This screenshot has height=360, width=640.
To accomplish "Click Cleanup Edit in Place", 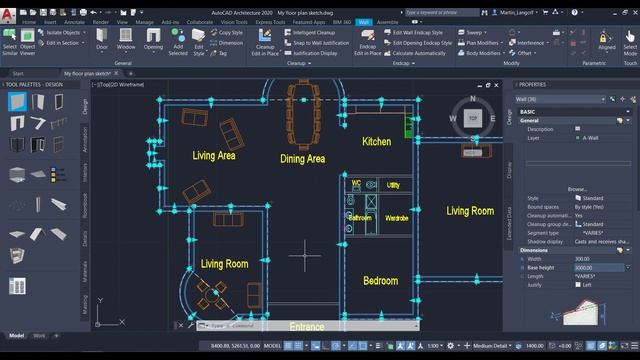I will (265, 42).
